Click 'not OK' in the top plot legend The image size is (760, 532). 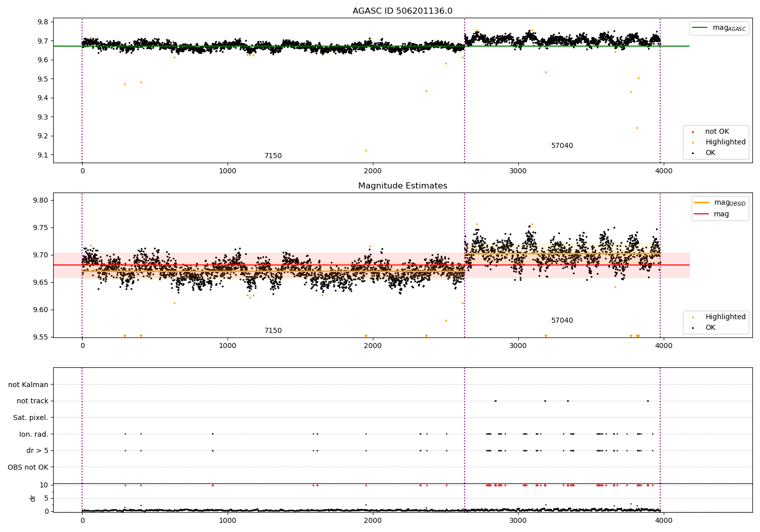pos(717,132)
